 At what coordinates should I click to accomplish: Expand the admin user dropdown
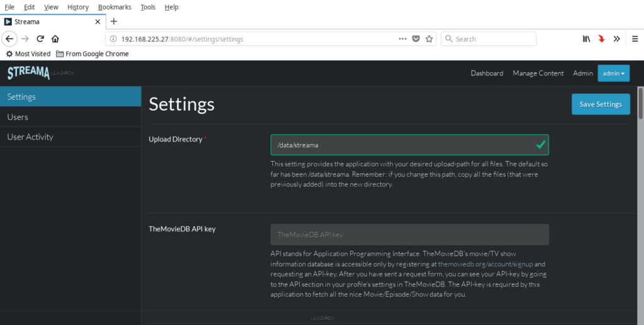pos(614,73)
